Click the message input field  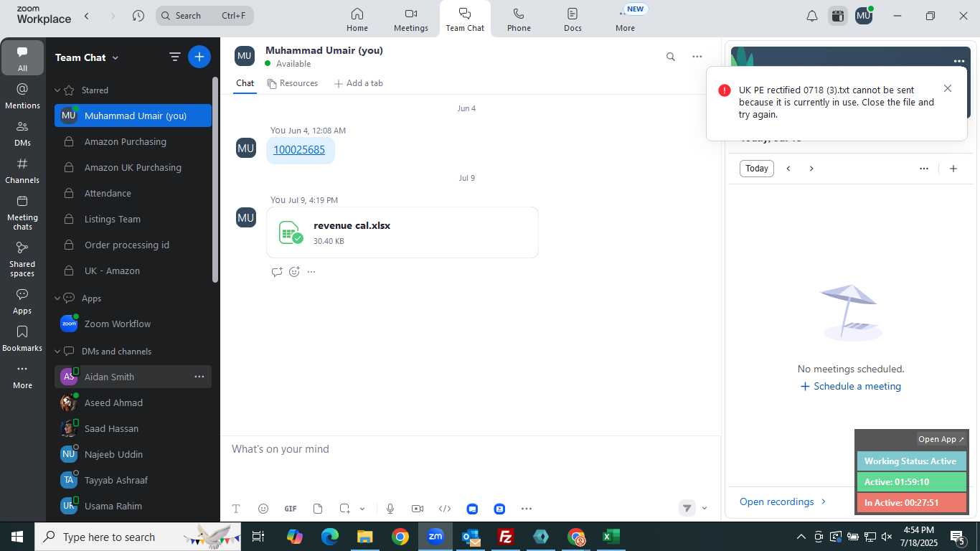[470, 449]
